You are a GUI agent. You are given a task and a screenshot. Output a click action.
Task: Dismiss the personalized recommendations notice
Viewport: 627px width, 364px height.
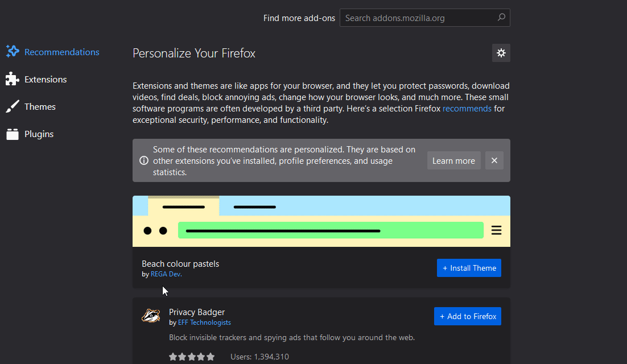tap(494, 160)
